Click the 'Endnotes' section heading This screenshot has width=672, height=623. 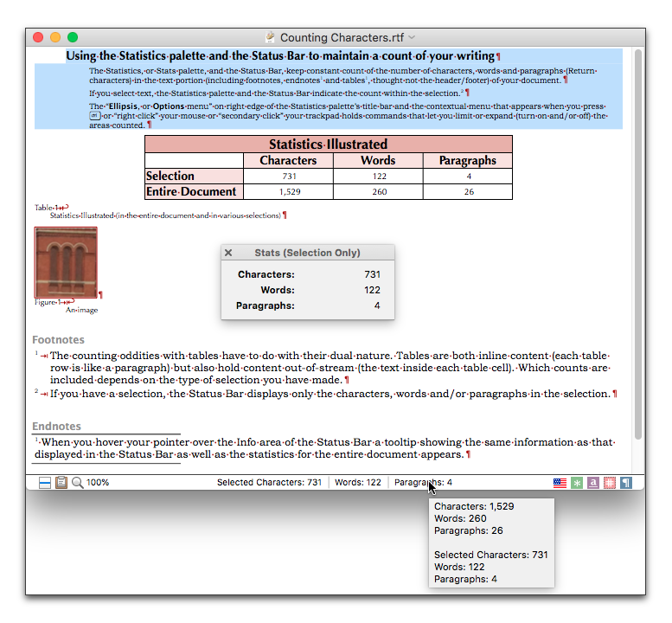(x=56, y=427)
